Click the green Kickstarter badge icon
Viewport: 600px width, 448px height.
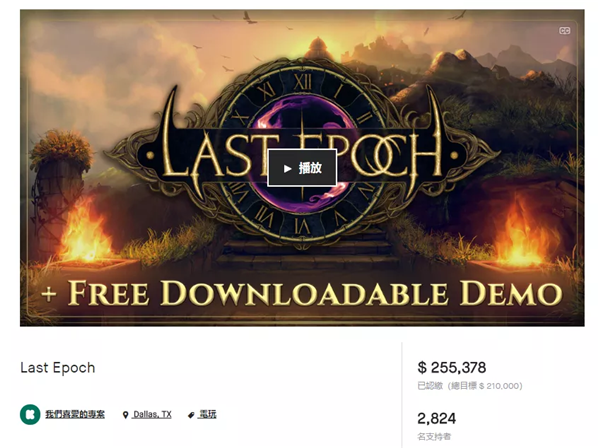[x=30, y=414]
